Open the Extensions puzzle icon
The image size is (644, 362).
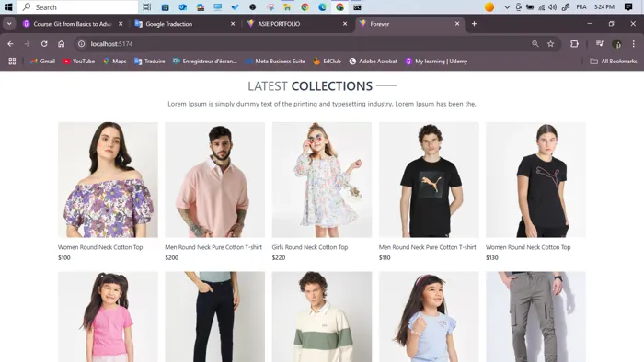click(x=574, y=44)
